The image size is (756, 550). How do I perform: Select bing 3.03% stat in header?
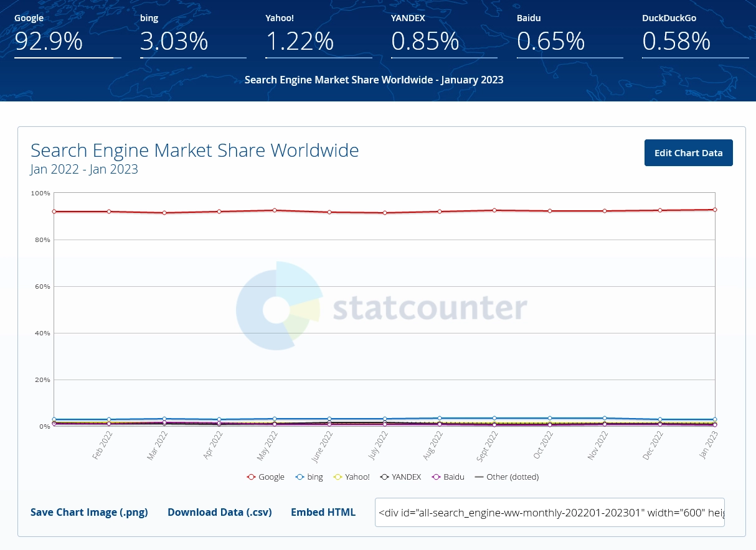point(174,41)
